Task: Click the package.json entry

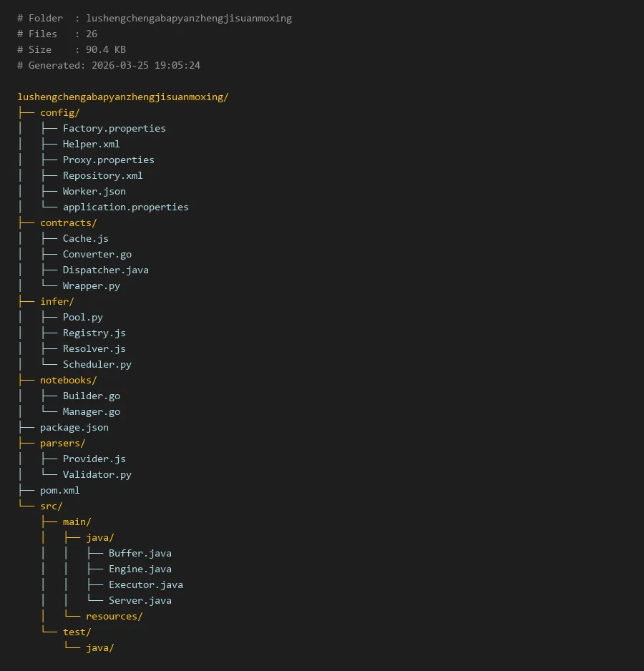Action: coord(74,427)
